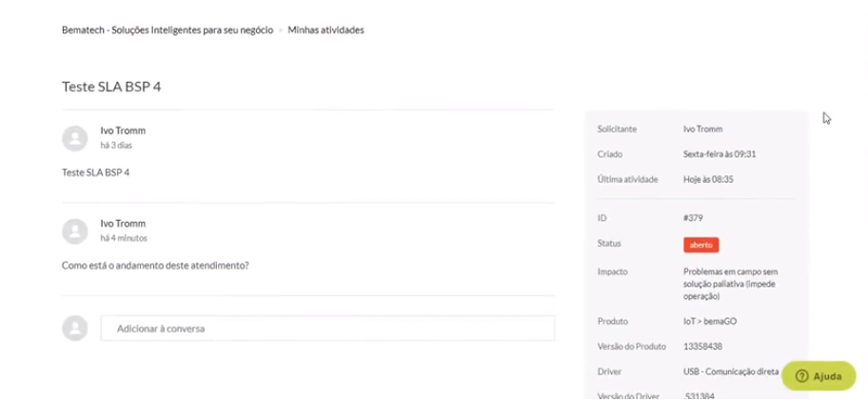
Task: Open the Ajuda help button label
Action: (826, 376)
